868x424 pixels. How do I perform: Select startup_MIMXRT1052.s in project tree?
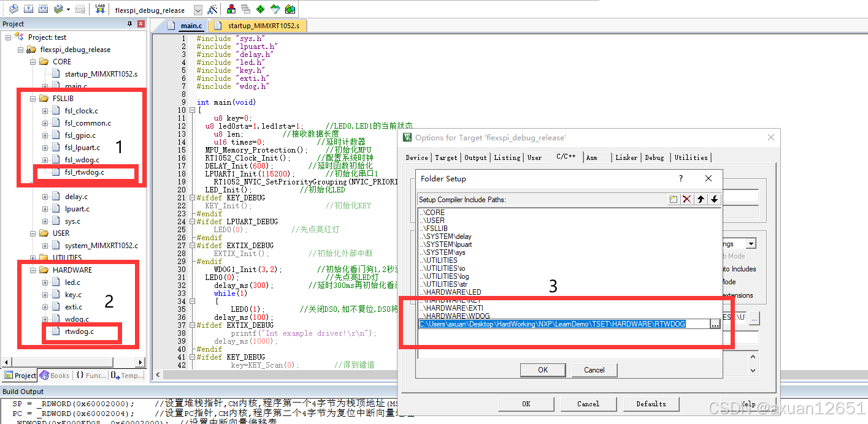[101, 74]
